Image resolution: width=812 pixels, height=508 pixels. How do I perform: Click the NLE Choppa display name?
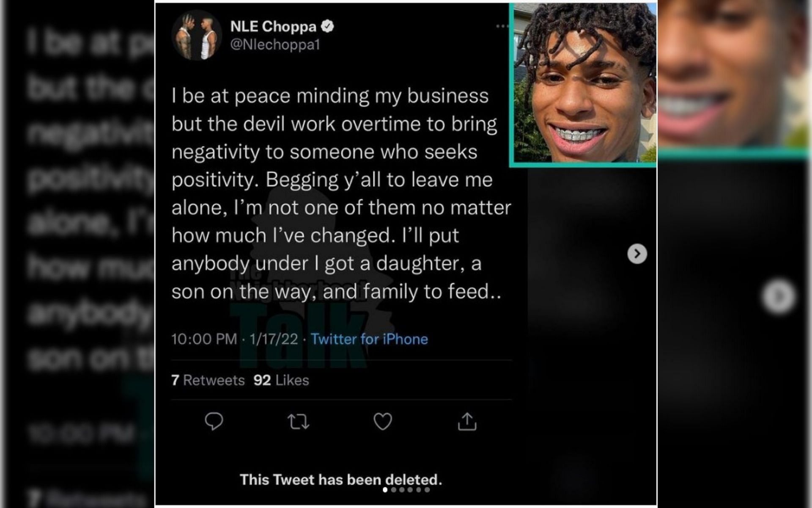pyautogui.click(x=273, y=26)
